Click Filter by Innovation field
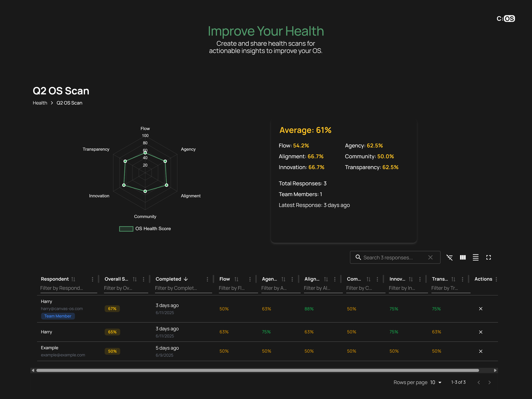532x399 pixels. pyautogui.click(x=408, y=288)
